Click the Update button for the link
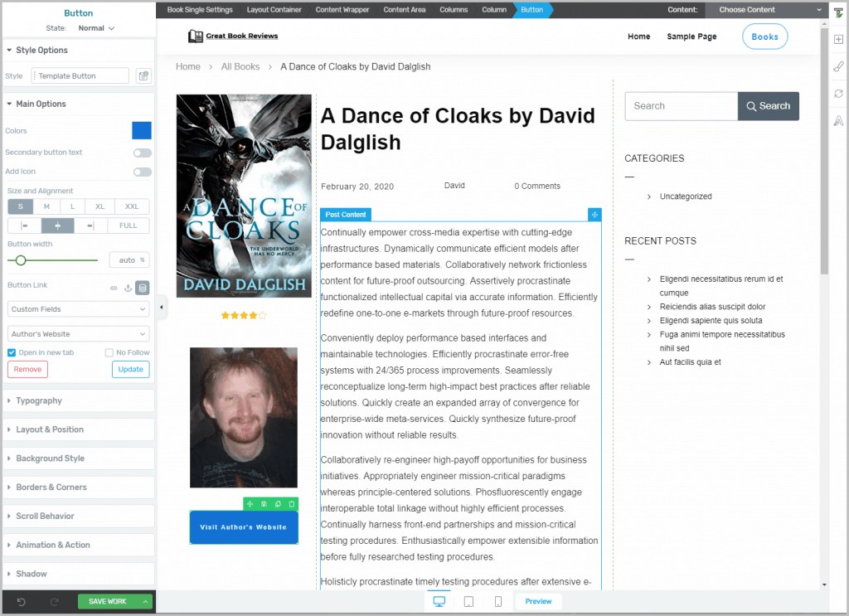The width and height of the screenshot is (849, 616). pyautogui.click(x=130, y=369)
